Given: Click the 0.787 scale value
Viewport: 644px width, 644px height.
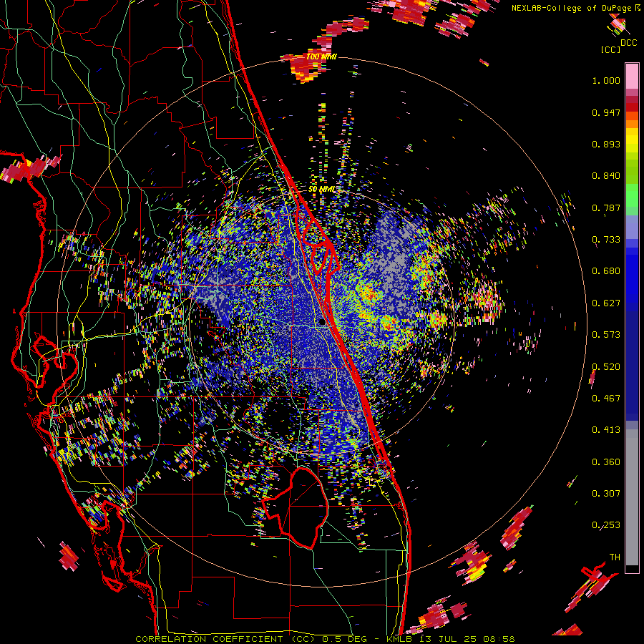Looking at the screenshot, I should coord(606,208).
